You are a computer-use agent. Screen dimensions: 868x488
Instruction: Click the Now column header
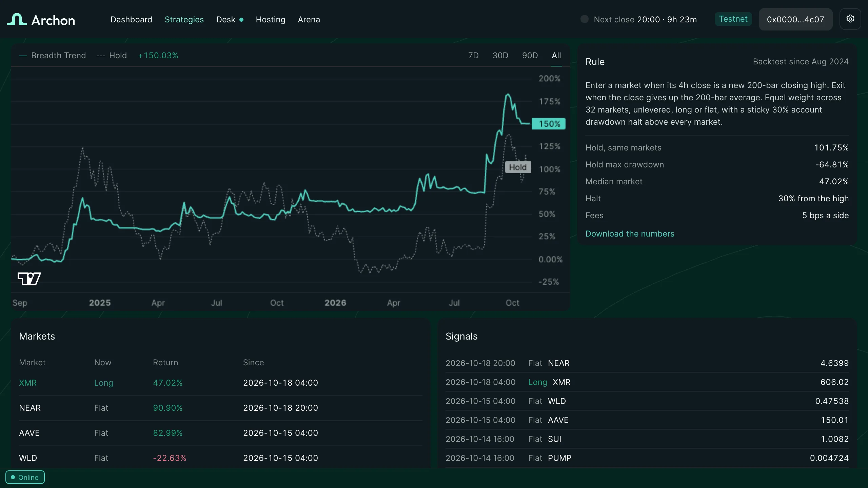click(103, 363)
